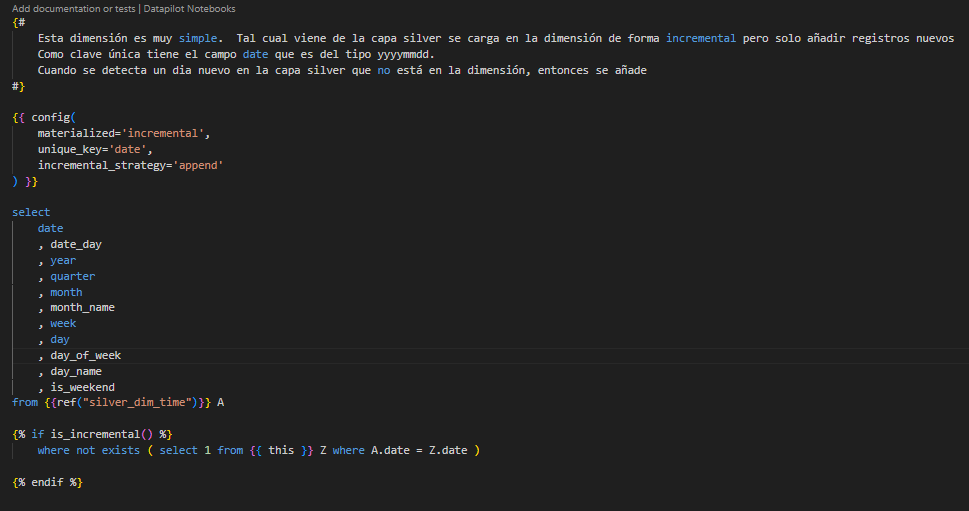This screenshot has height=511, width=969.
Task: Click the year column in select list
Action: 63,260
